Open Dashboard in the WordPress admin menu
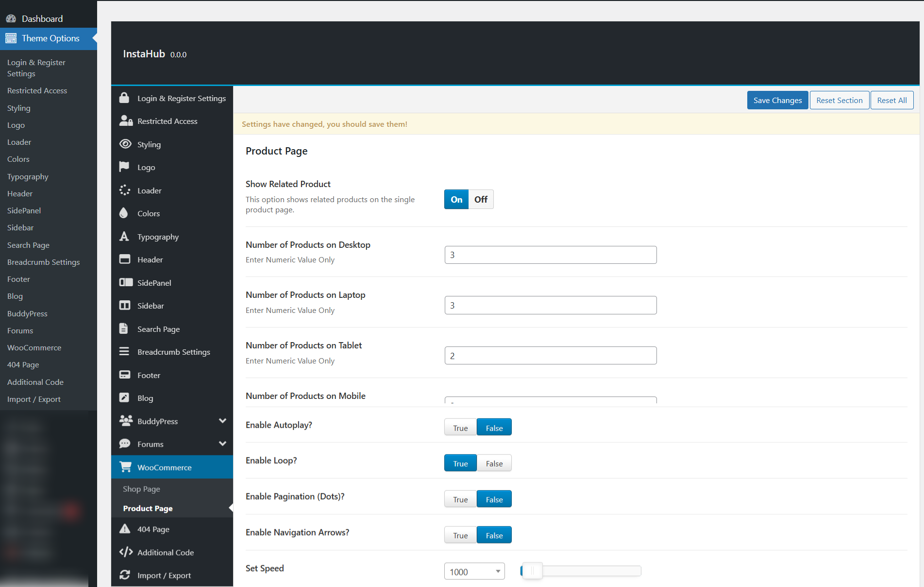The image size is (924, 587). pyautogui.click(x=42, y=18)
